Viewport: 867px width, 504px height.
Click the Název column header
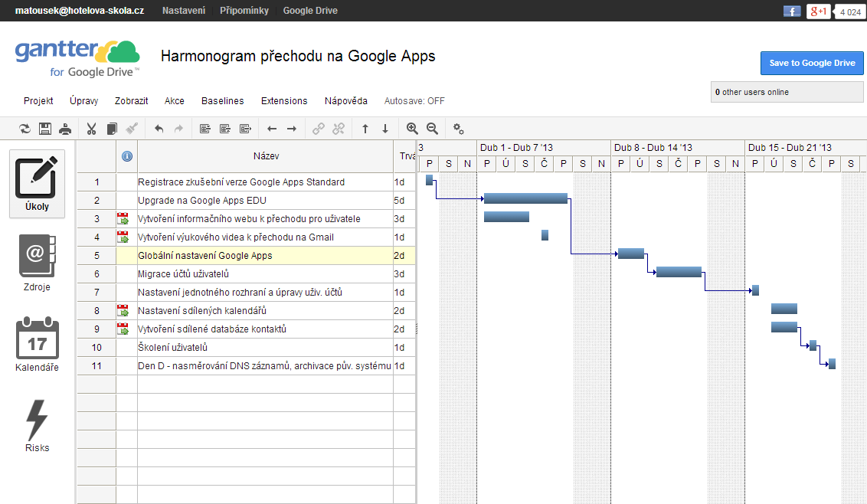click(x=266, y=156)
